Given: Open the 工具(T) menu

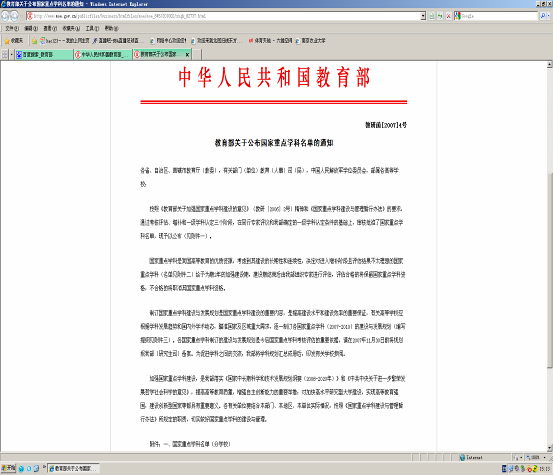Looking at the screenshot, I should pos(92,28).
